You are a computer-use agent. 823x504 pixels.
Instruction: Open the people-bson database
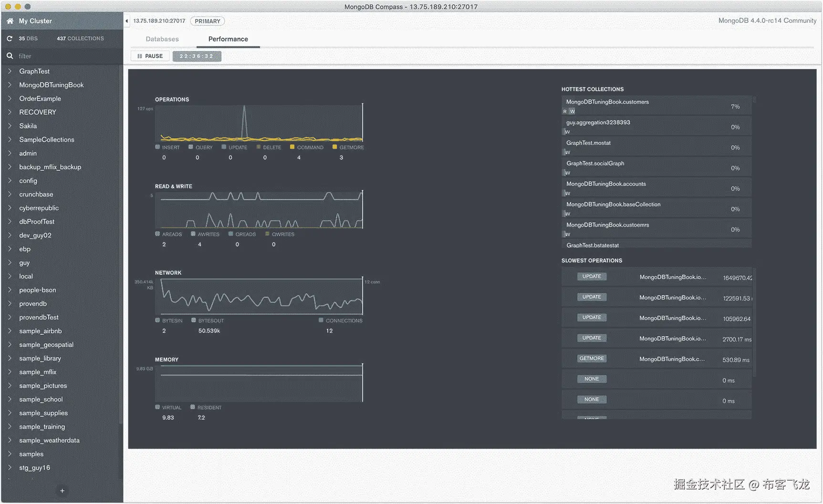[38, 290]
